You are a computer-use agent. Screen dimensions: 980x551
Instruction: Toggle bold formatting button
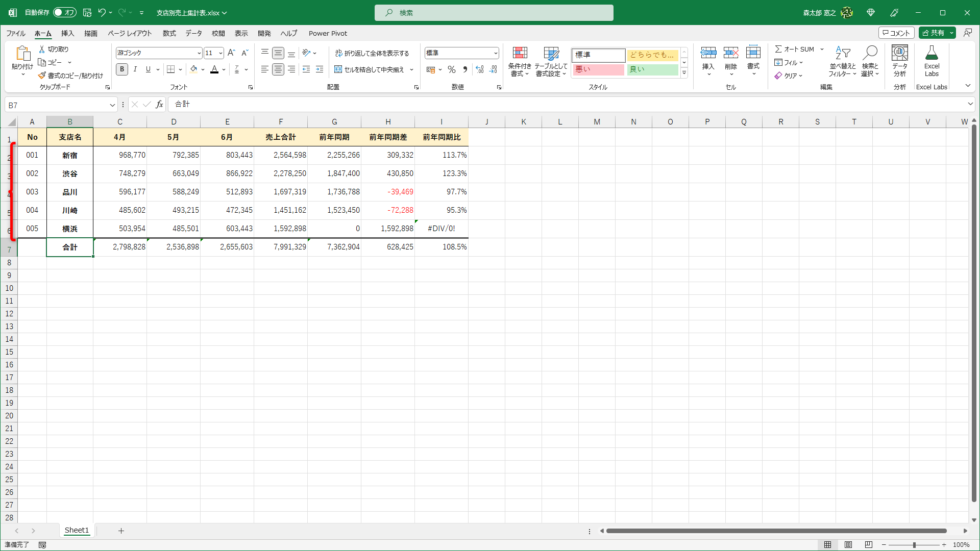tap(122, 69)
